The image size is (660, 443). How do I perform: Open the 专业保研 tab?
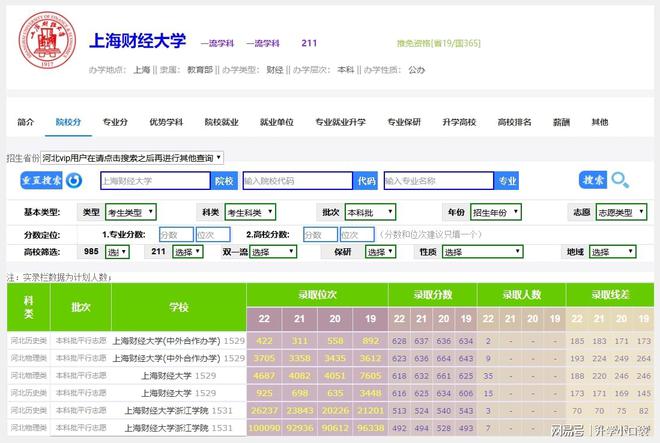coord(404,122)
